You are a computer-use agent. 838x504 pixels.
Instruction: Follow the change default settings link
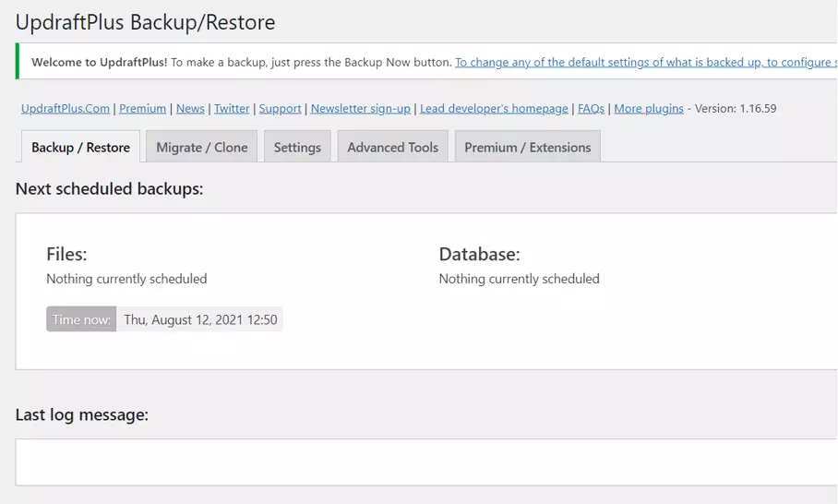point(646,63)
